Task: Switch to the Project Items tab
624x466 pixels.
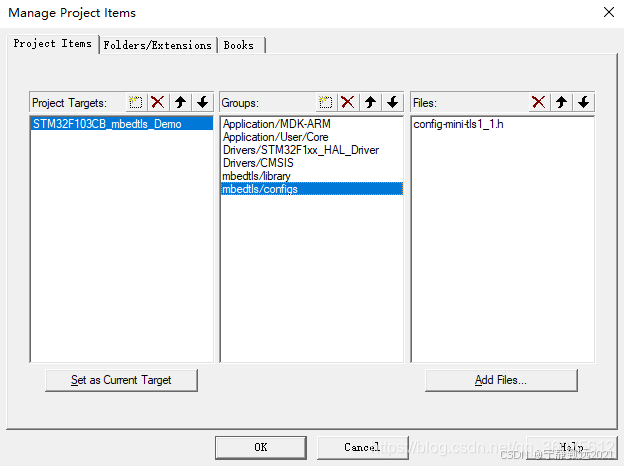Action: pos(53,43)
